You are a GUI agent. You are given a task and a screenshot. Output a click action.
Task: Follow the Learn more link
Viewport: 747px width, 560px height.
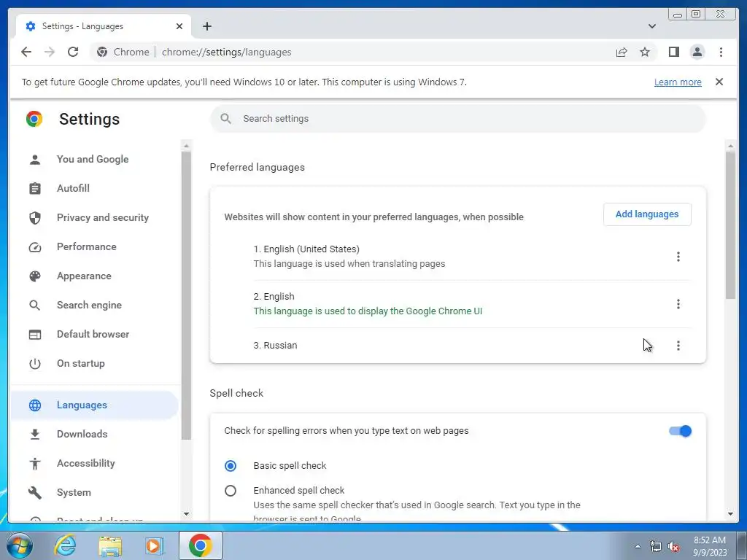(678, 82)
